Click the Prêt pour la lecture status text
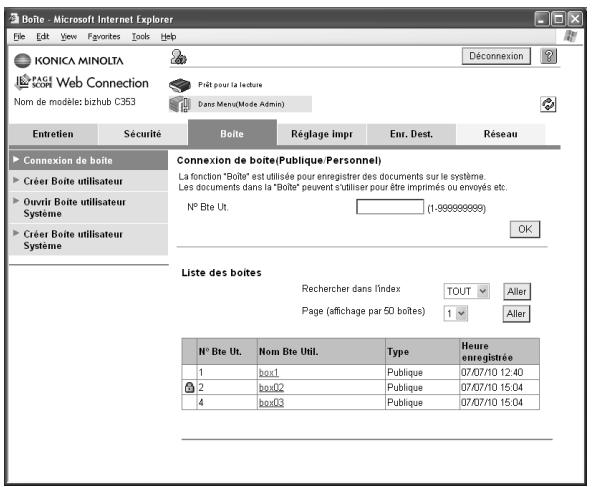 tap(230, 85)
